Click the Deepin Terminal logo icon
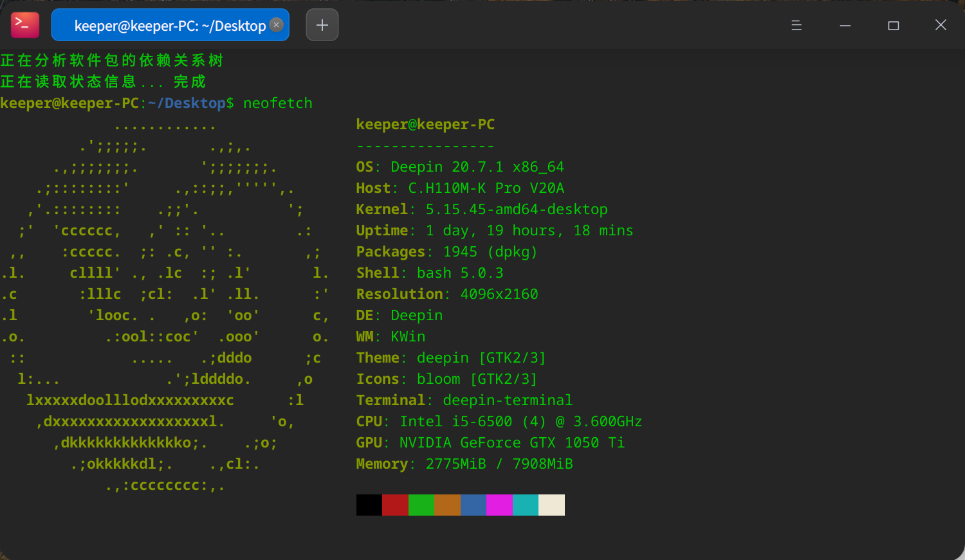965x560 pixels. pos(24,24)
